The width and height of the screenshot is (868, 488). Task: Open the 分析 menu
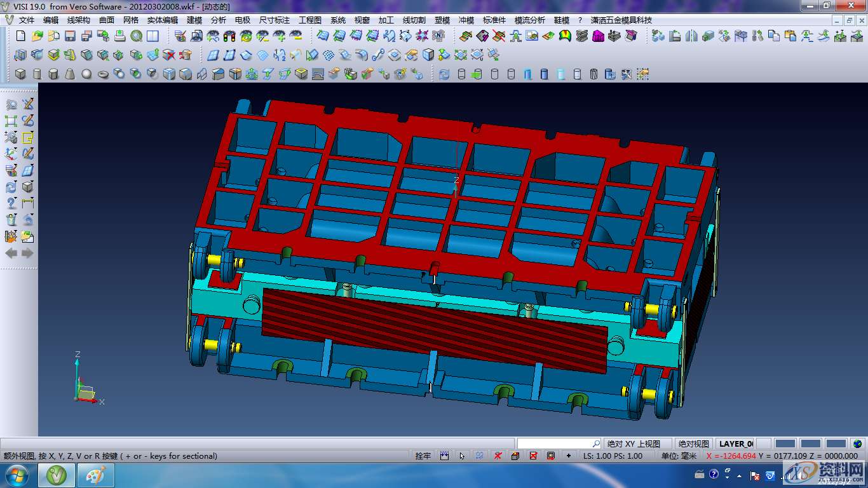[x=218, y=20]
